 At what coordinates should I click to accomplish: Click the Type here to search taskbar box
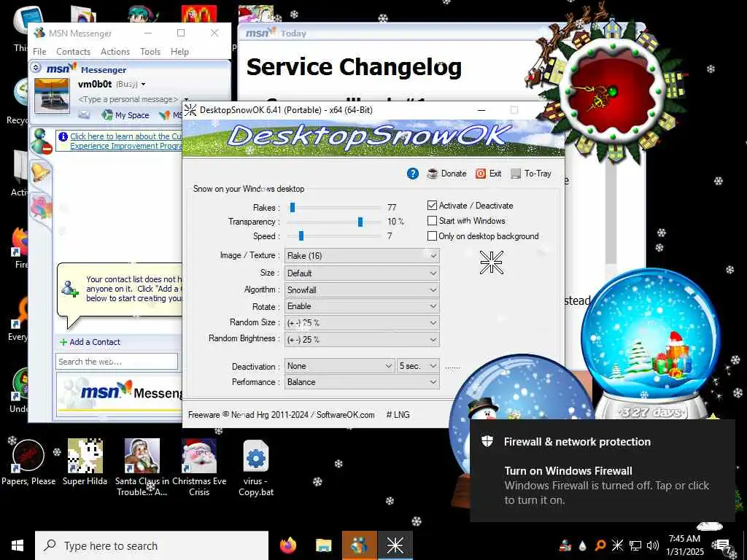click(152, 545)
